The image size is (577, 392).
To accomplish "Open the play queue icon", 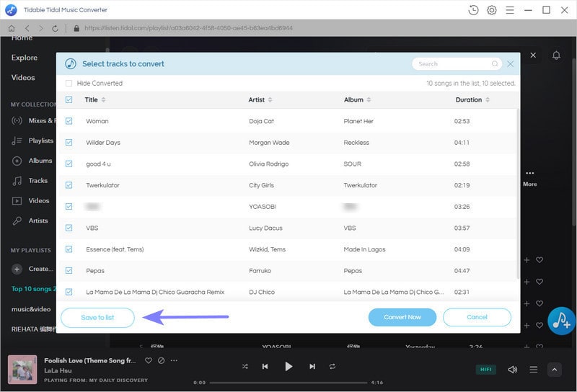I will (534, 369).
